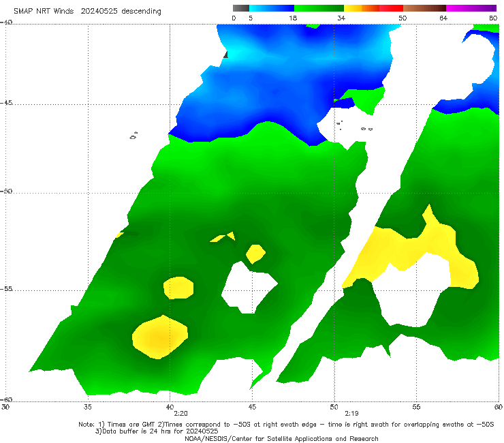Click the blue segment of the wind color scale

[272, 8]
